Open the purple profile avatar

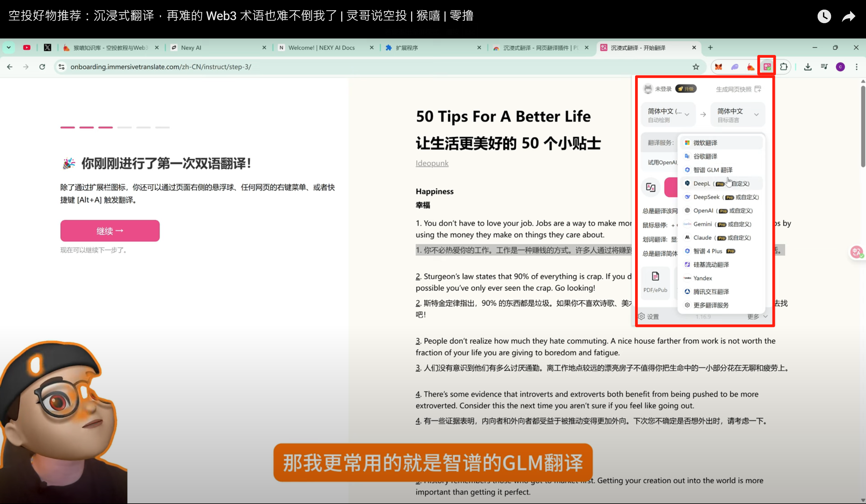tap(840, 67)
